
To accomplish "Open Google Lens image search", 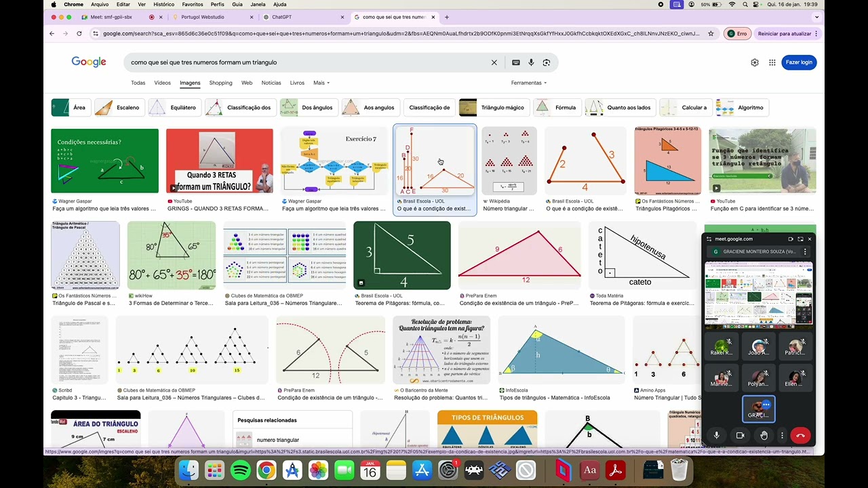I will [x=547, y=62].
